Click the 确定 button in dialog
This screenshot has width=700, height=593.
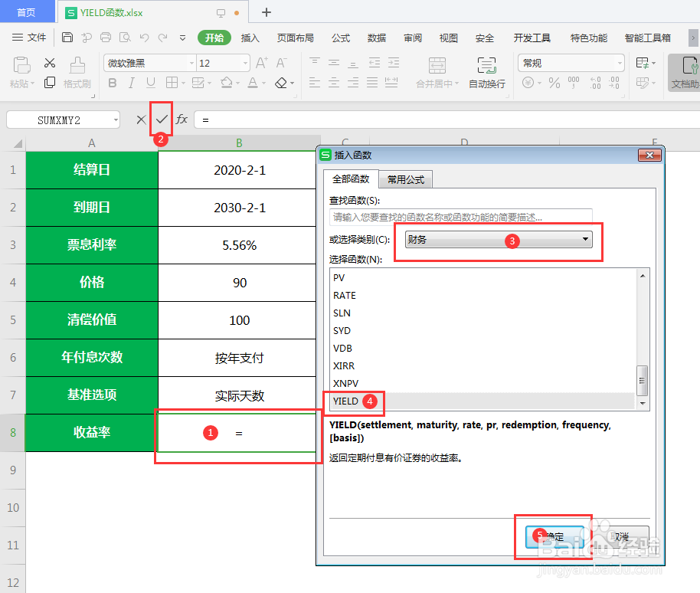click(555, 537)
